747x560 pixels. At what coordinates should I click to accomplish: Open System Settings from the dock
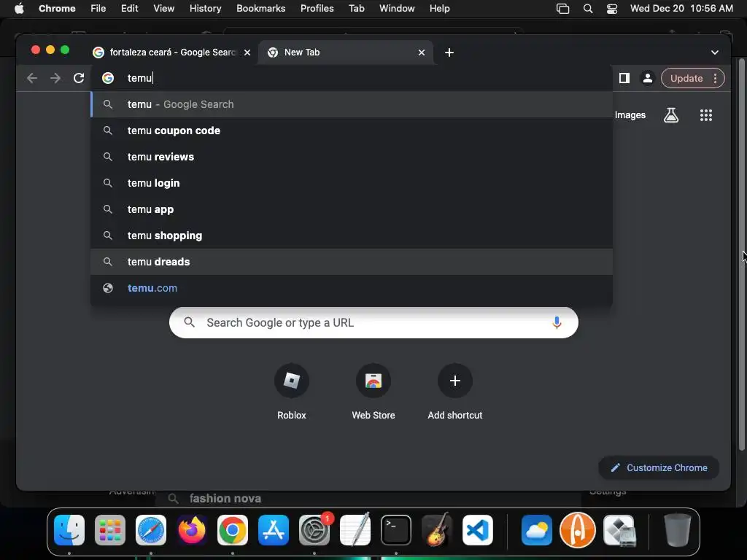click(314, 530)
